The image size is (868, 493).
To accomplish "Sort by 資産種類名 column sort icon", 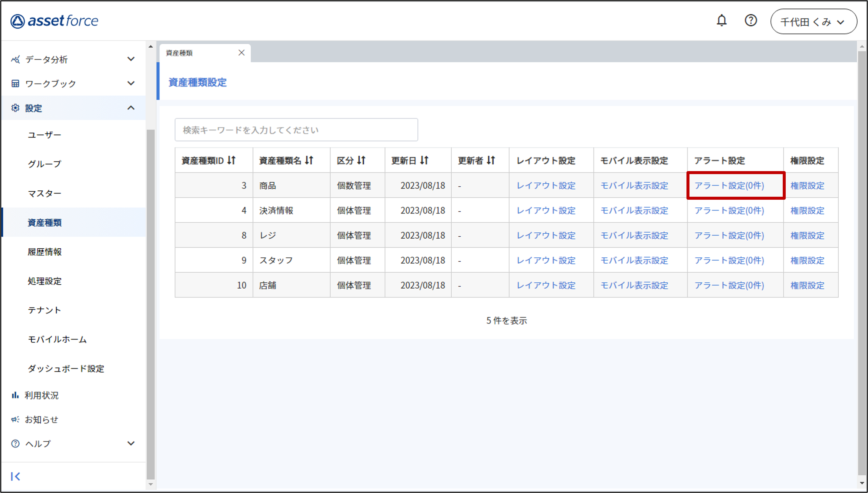I will [x=309, y=160].
